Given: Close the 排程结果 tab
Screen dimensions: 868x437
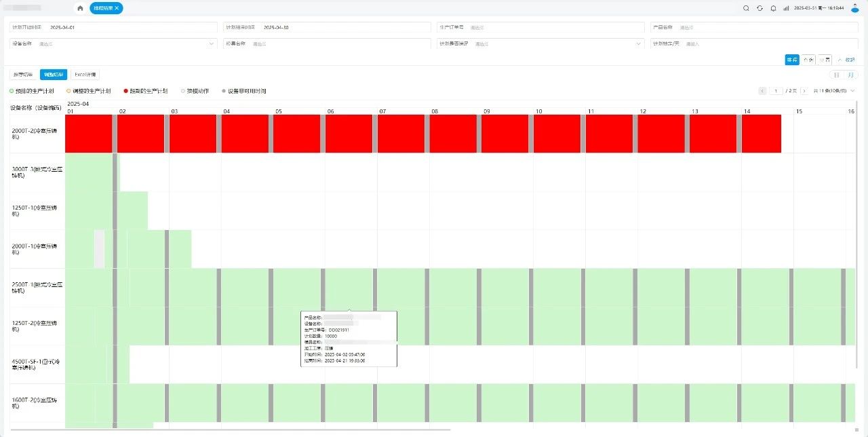Looking at the screenshot, I should pos(117,8).
